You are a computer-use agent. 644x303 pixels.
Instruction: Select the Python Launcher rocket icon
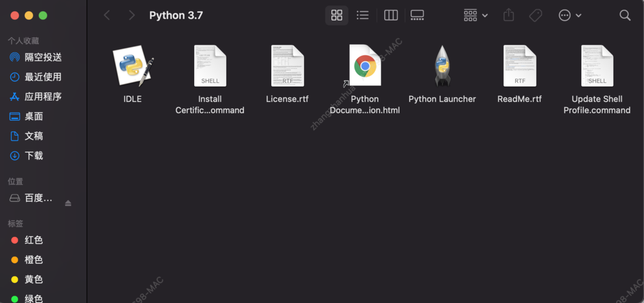coord(442,65)
